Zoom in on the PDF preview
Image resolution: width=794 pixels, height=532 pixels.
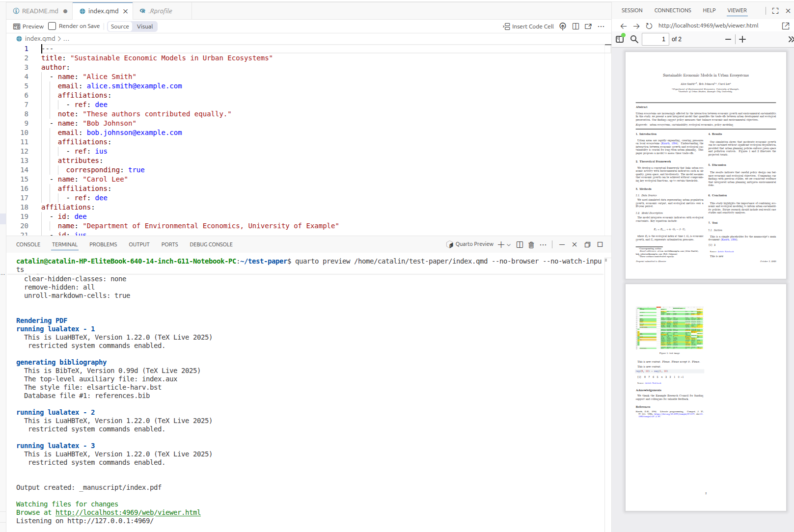(x=742, y=39)
